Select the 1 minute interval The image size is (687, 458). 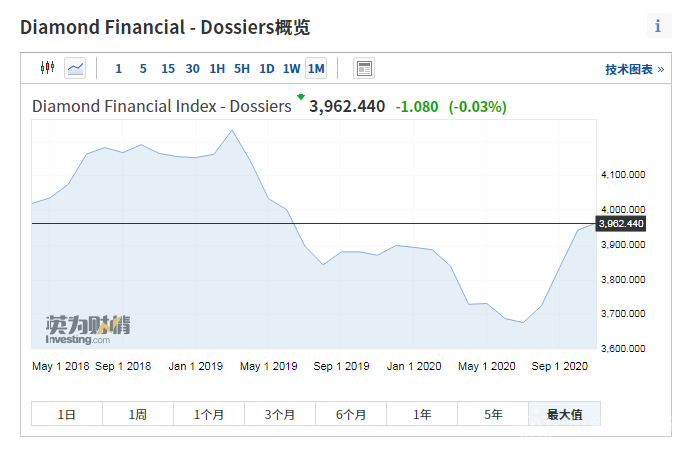pyautogui.click(x=118, y=69)
